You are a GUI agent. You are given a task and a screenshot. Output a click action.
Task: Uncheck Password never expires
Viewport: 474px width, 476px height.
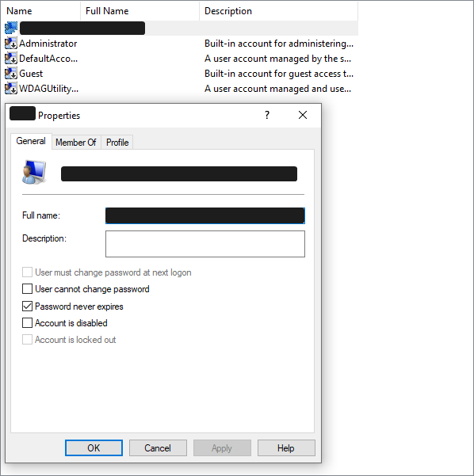tap(27, 306)
